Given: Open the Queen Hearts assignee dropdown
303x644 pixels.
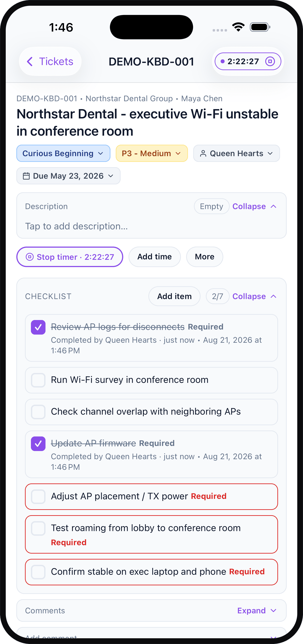Looking at the screenshot, I should 236,153.
